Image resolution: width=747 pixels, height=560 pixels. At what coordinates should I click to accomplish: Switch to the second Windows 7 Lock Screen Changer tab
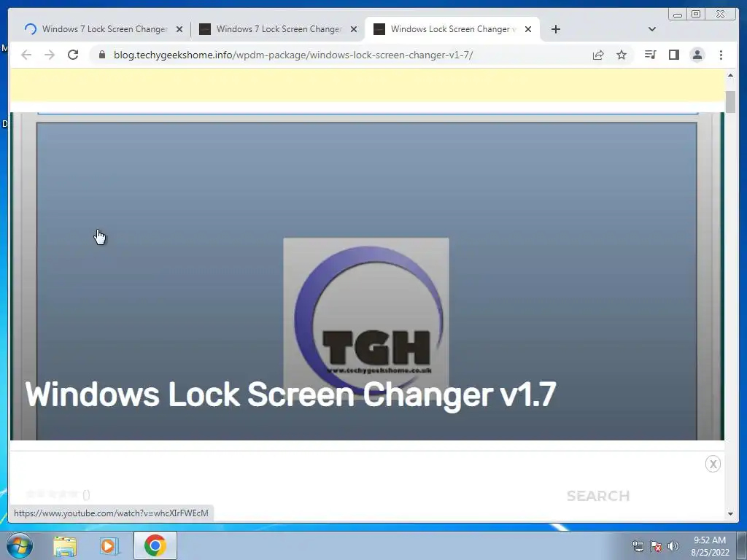[x=279, y=29]
